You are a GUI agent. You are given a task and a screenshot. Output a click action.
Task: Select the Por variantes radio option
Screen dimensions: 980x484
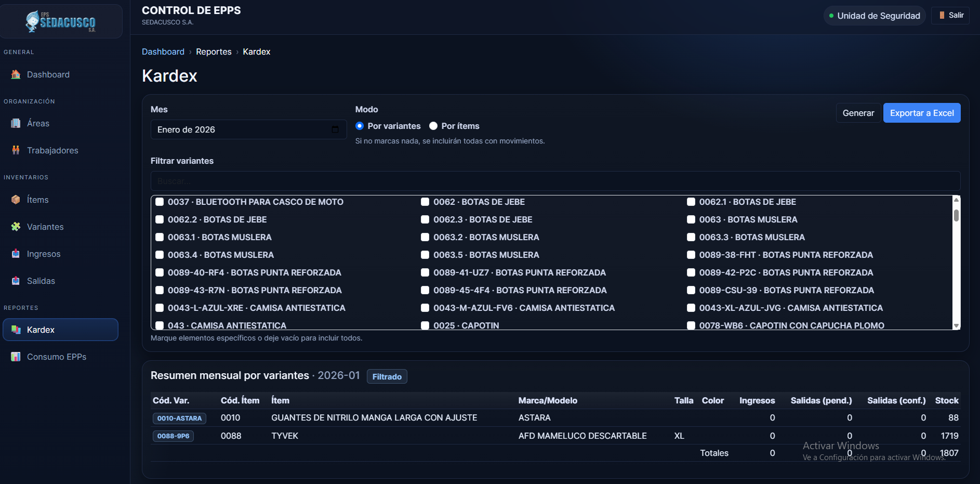click(360, 126)
